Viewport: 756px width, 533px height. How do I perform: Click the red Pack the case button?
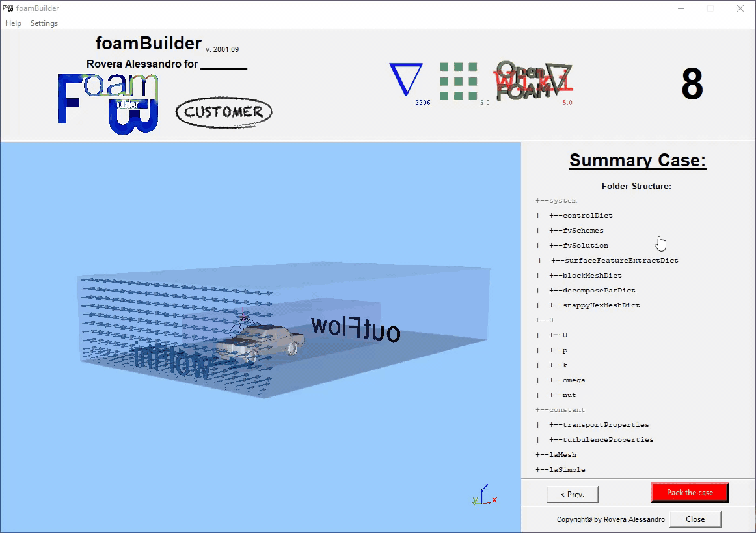click(x=690, y=493)
